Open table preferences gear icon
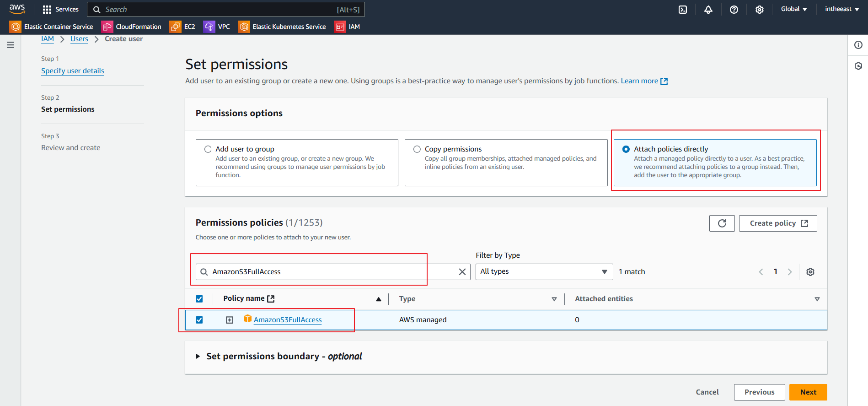This screenshot has width=868, height=406. (810, 272)
